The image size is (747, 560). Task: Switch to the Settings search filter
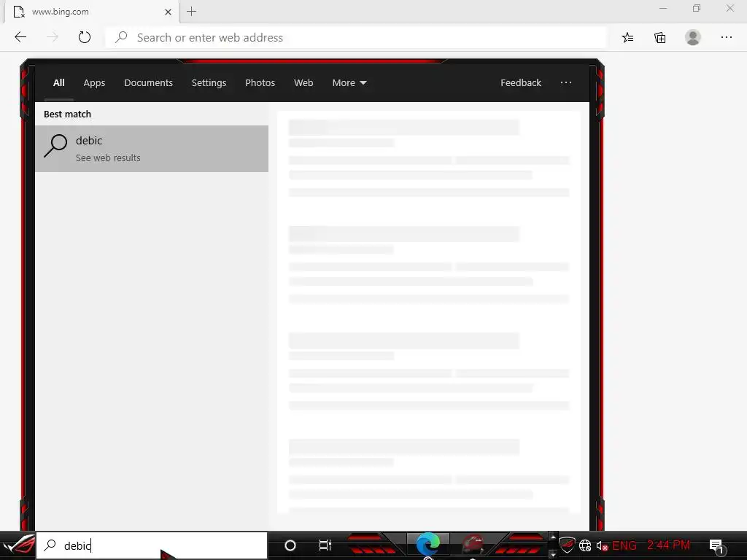click(x=209, y=83)
